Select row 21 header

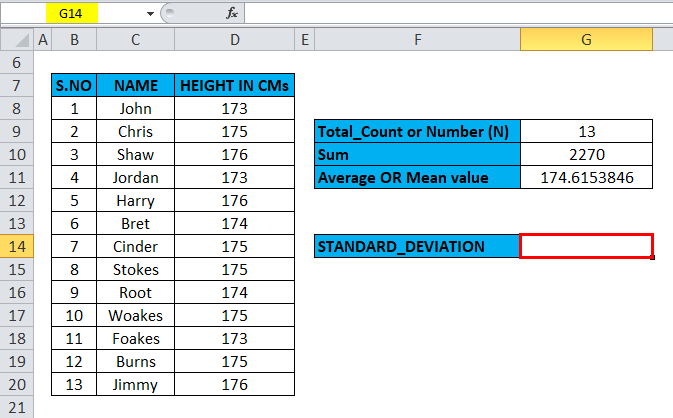[x=17, y=407]
